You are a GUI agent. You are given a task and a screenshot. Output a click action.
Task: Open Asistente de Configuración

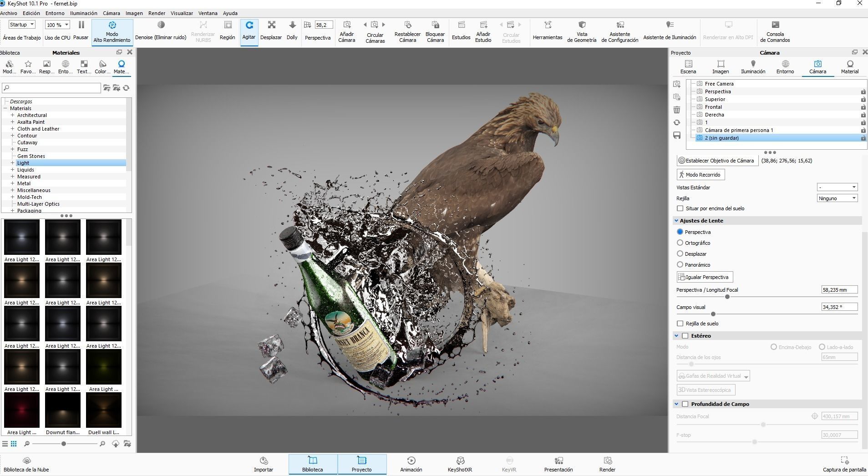coord(620,31)
